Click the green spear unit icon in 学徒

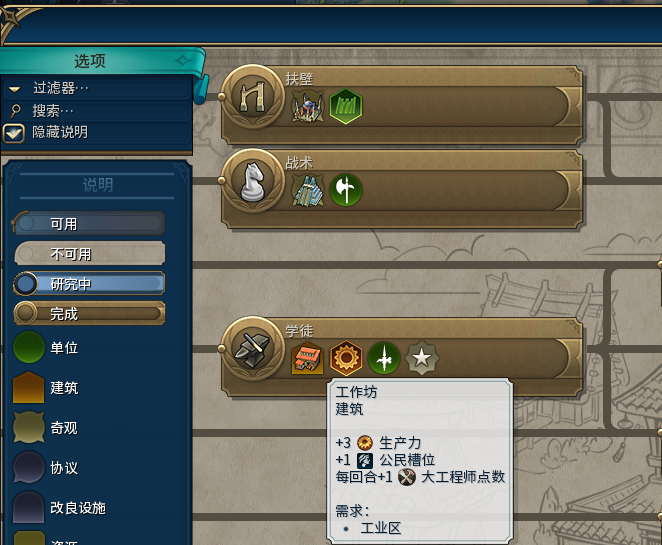pyautogui.click(x=384, y=358)
